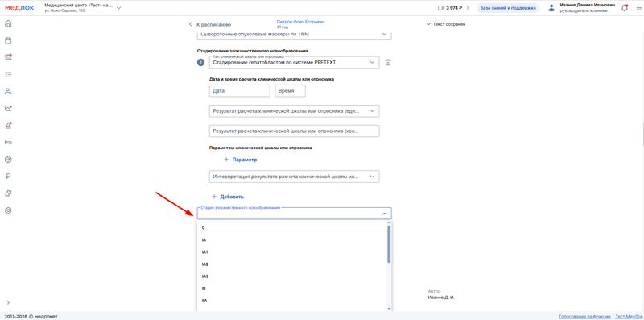Screen dimensions: 644x320
Task: Select stage IA2 from the list
Action: click(x=291, y=264)
